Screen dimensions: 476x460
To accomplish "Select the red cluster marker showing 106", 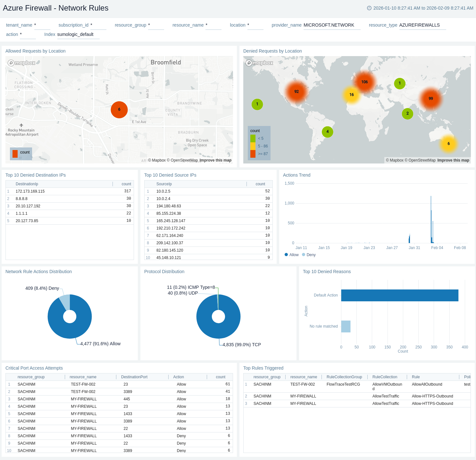I will (364, 82).
